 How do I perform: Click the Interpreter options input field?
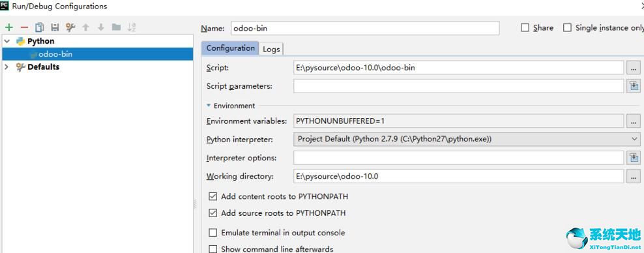[x=458, y=158]
